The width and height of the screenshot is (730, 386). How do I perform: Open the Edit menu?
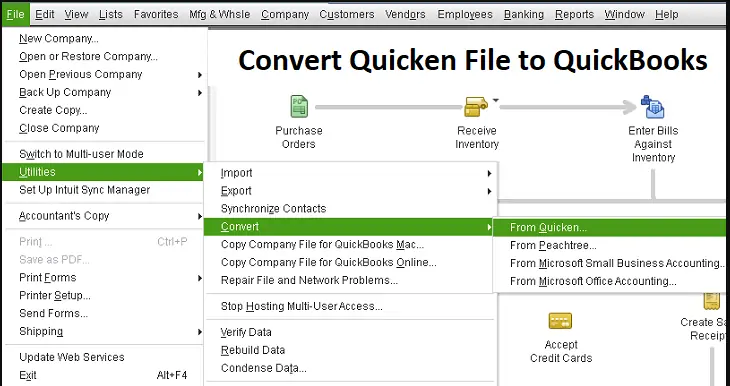tap(45, 14)
